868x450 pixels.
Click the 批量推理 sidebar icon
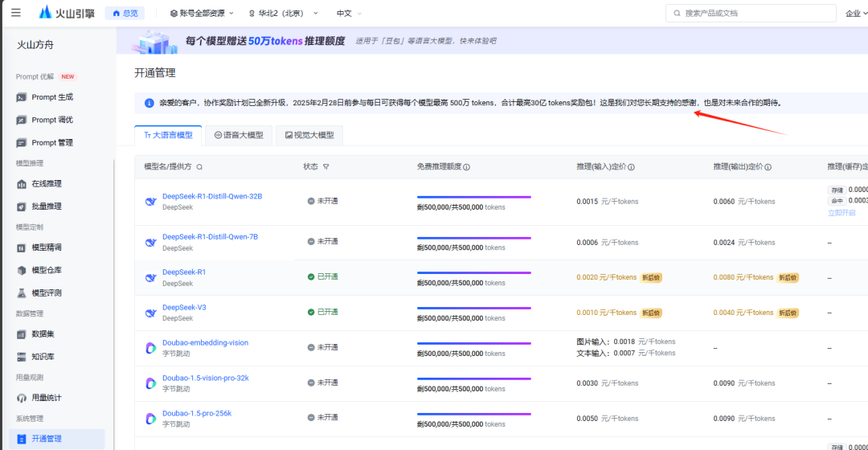coord(21,207)
